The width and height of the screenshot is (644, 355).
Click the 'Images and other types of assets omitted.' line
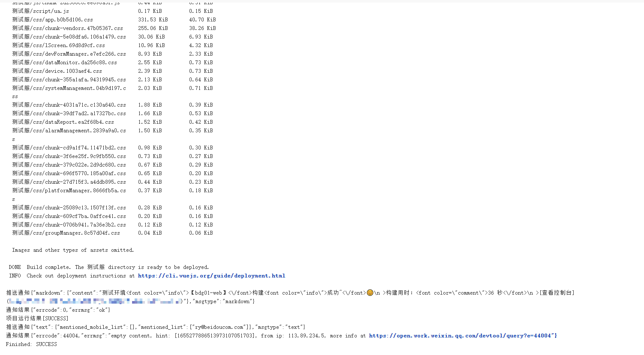click(x=73, y=250)
